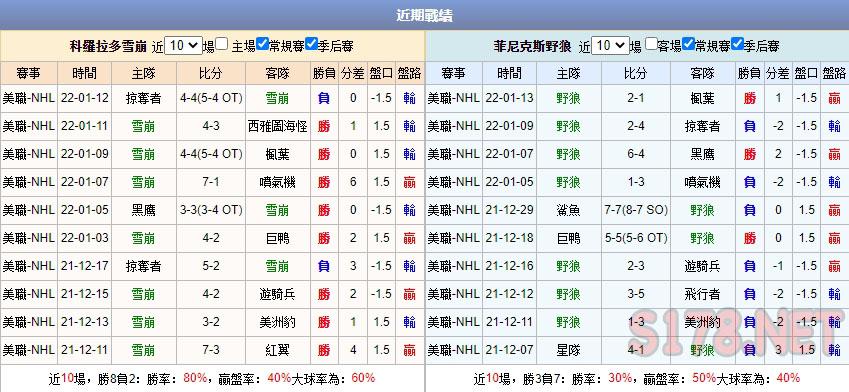The height and width of the screenshot is (392, 849).
Task: Click date 21-12-13 in Avalanche table
Action: 84,322
